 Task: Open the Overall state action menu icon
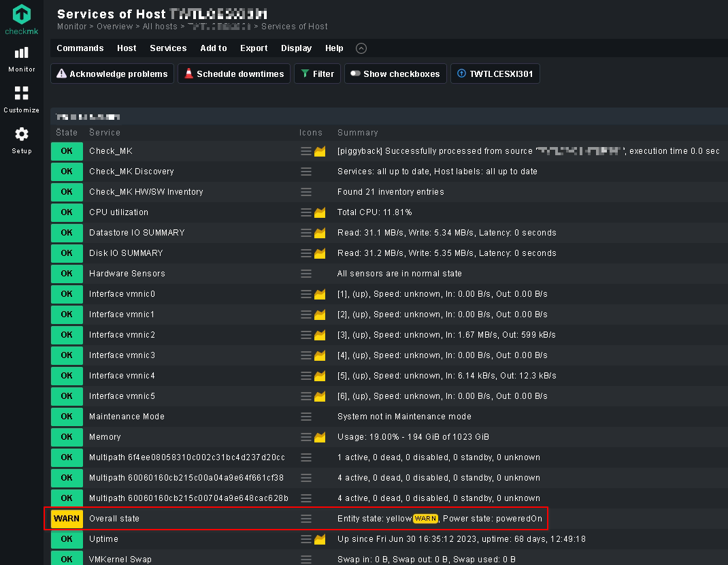click(306, 519)
